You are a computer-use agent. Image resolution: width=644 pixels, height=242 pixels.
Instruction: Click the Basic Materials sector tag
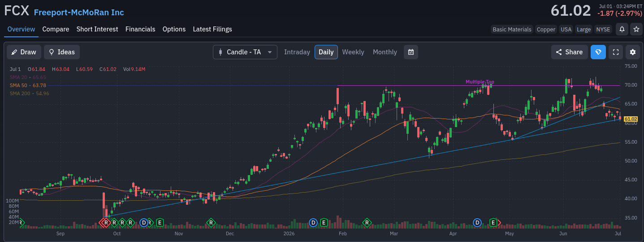512,29
